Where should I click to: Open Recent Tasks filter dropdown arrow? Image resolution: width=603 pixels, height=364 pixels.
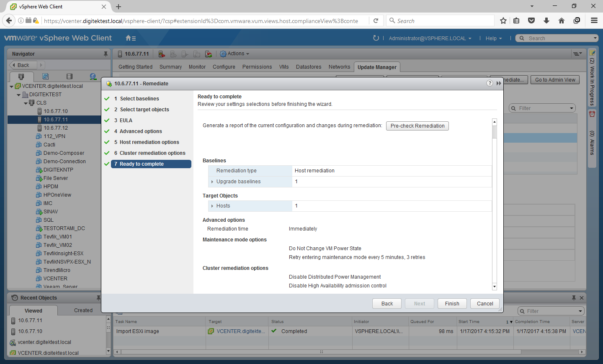tap(580, 311)
